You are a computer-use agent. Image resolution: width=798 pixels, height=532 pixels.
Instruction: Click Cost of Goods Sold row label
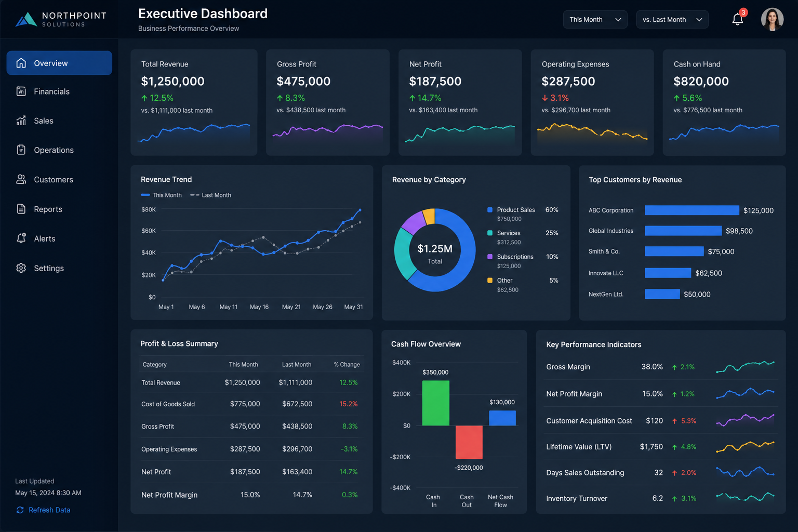point(168,404)
